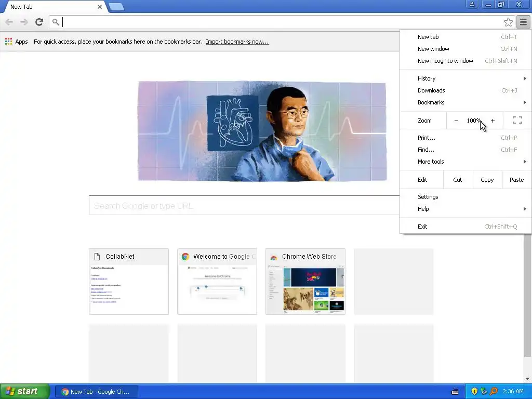This screenshot has width=532, height=399.
Task: Open a new tab with the small tab button
Action: (116, 7)
